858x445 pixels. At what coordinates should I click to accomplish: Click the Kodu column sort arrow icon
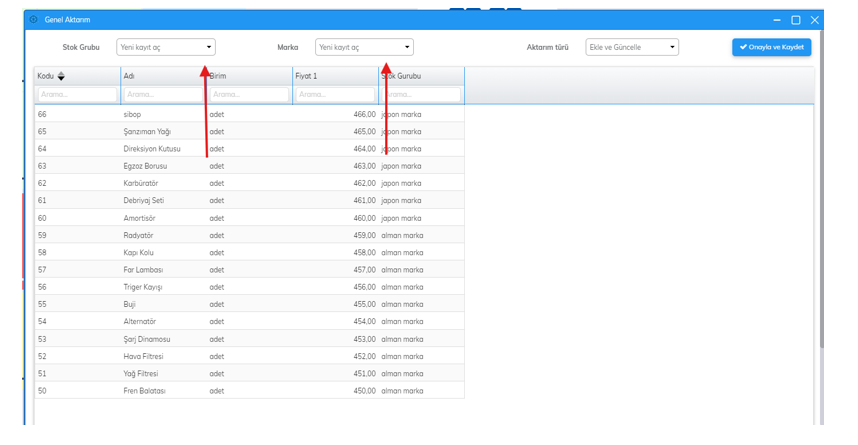tap(61, 76)
